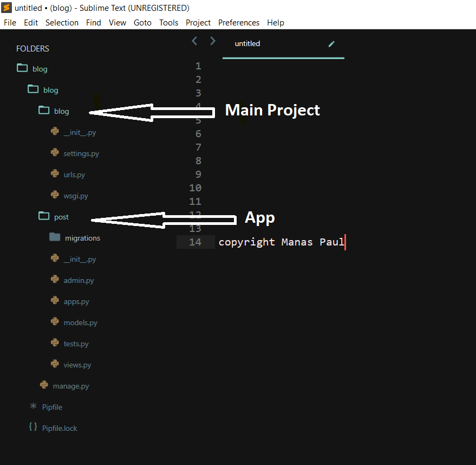
Task: Click the pencil icon on untitled tab
Action: click(x=331, y=44)
